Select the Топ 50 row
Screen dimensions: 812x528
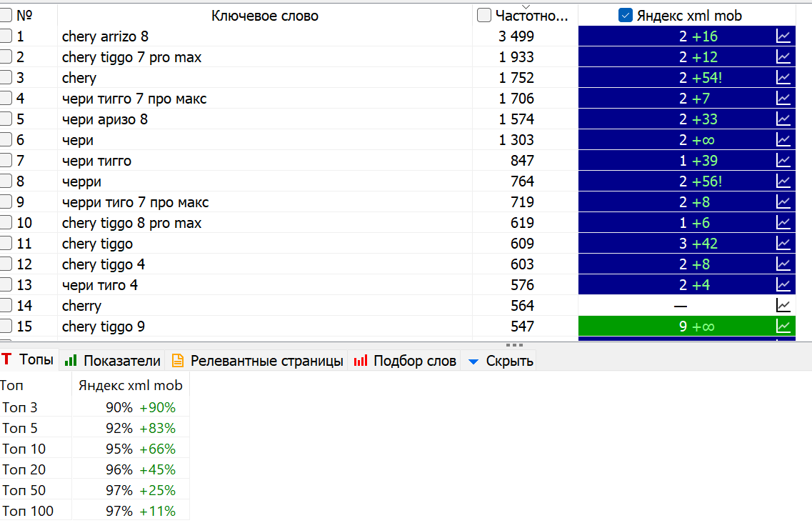(x=95, y=490)
